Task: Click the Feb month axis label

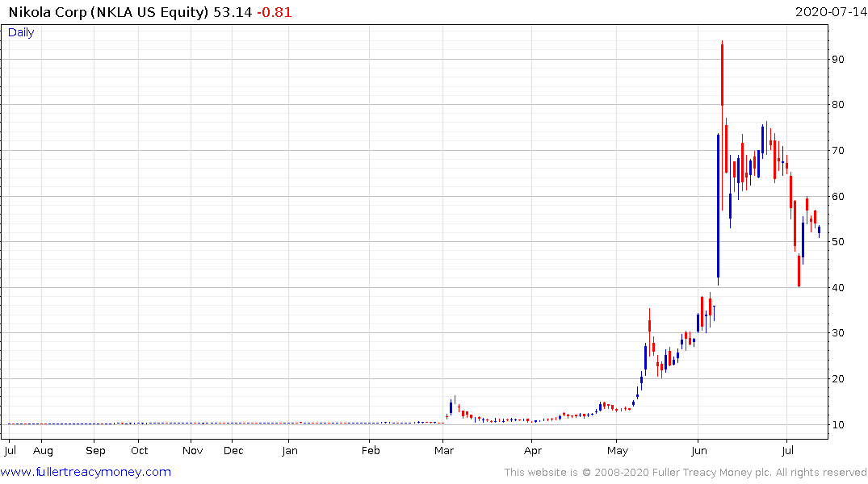Action: click(x=371, y=451)
